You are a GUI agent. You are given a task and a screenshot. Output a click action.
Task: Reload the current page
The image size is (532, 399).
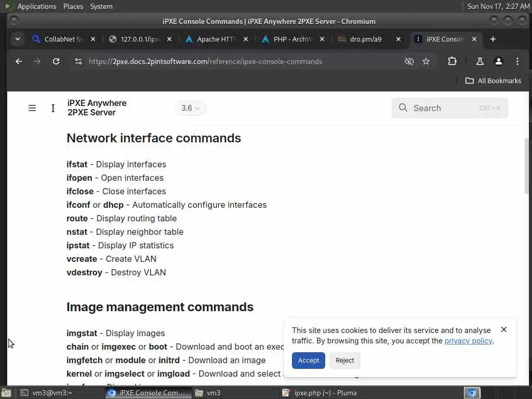click(56, 61)
